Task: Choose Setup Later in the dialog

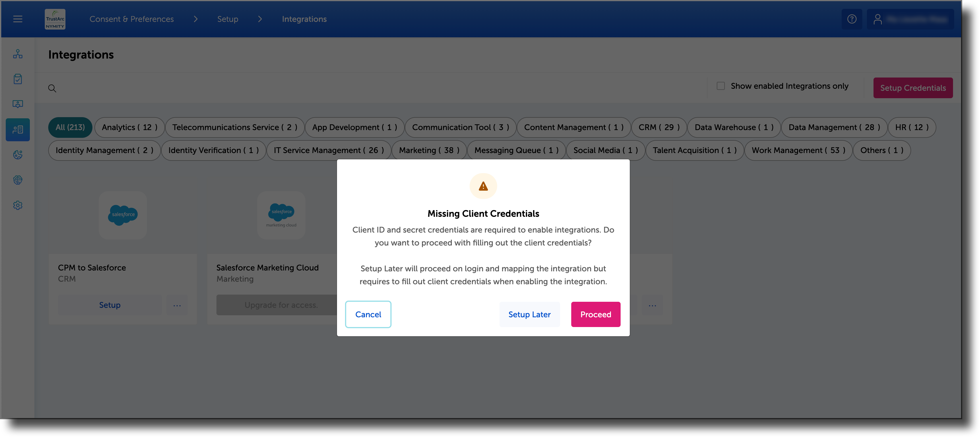Action: pos(529,314)
